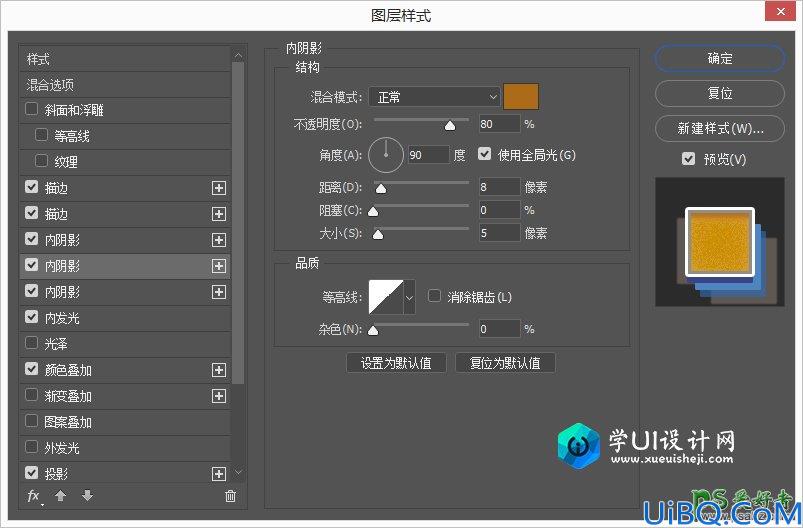Expand the 等高线 contour picker arrow
The width and height of the screenshot is (803, 528).
409,297
